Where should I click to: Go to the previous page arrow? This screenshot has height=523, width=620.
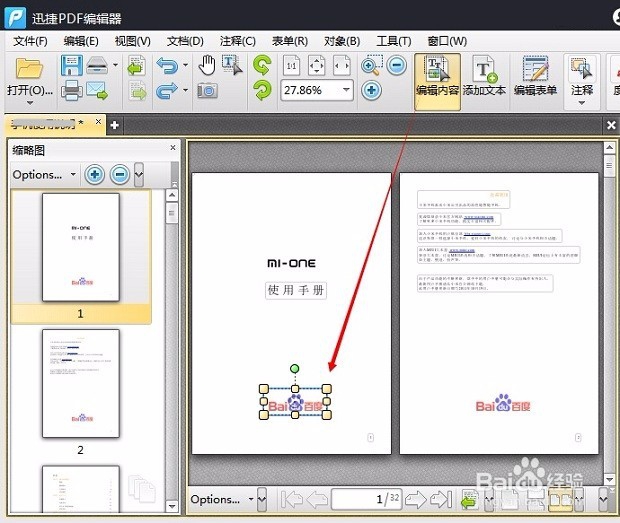[317, 499]
